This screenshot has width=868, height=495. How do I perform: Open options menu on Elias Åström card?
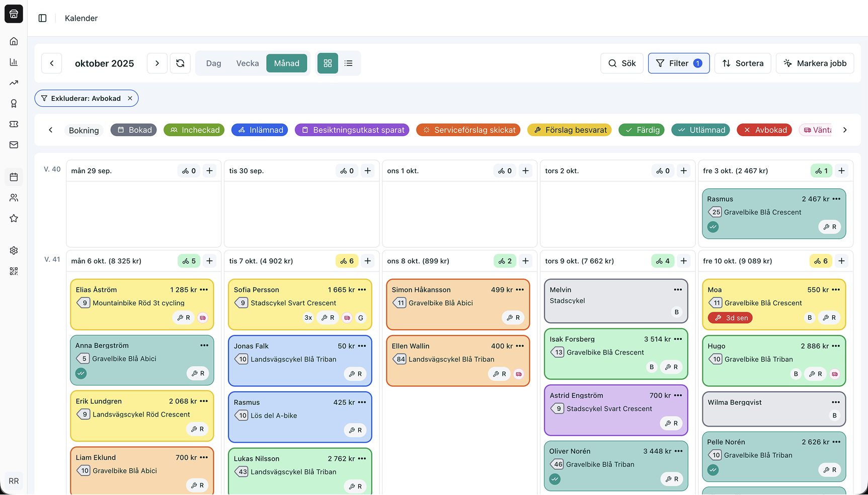pyautogui.click(x=204, y=290)
